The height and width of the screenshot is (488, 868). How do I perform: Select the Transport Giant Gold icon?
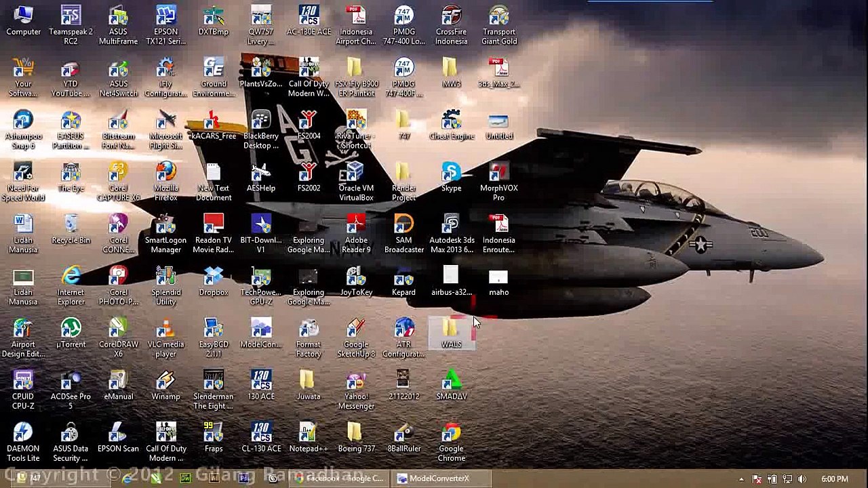(499, 26)
